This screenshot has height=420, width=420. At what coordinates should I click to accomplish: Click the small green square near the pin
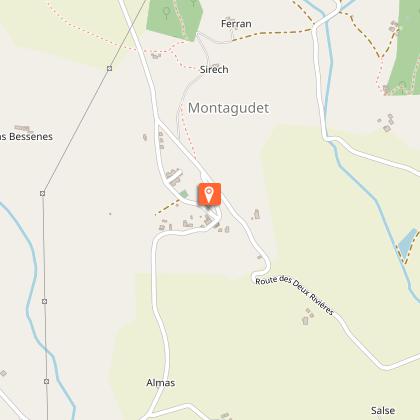[184, 194]
